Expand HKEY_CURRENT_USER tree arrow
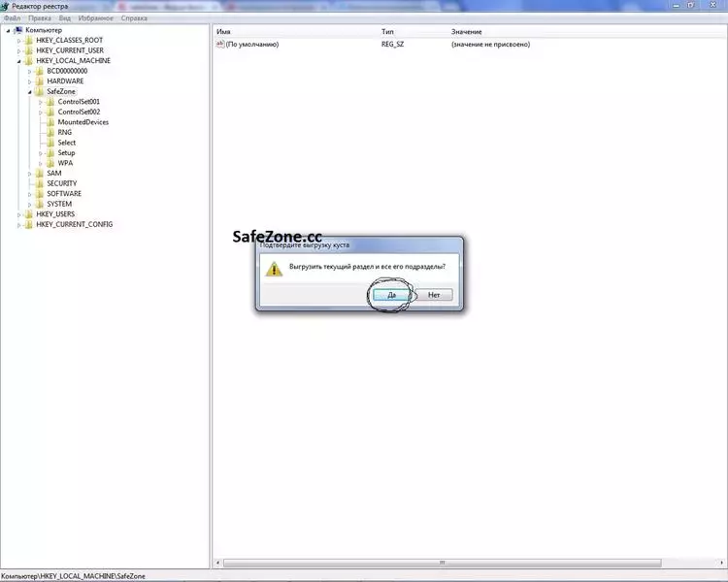728x582 pixels. (19, 51)
